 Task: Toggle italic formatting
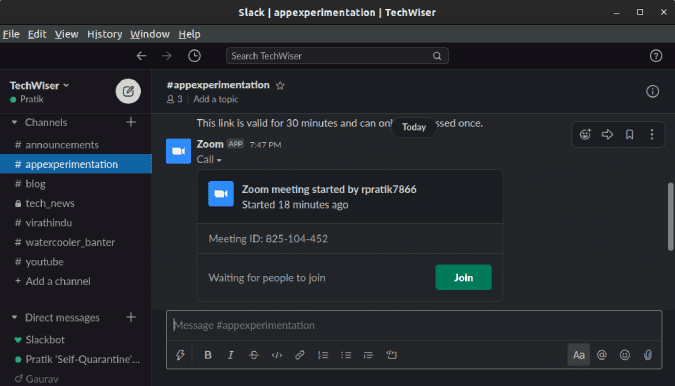click(231, 355)
